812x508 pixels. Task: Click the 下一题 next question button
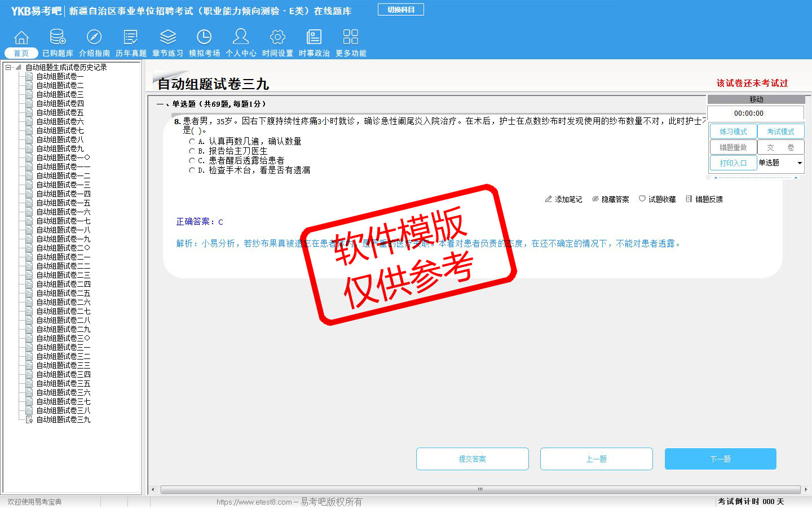(720, 459)
